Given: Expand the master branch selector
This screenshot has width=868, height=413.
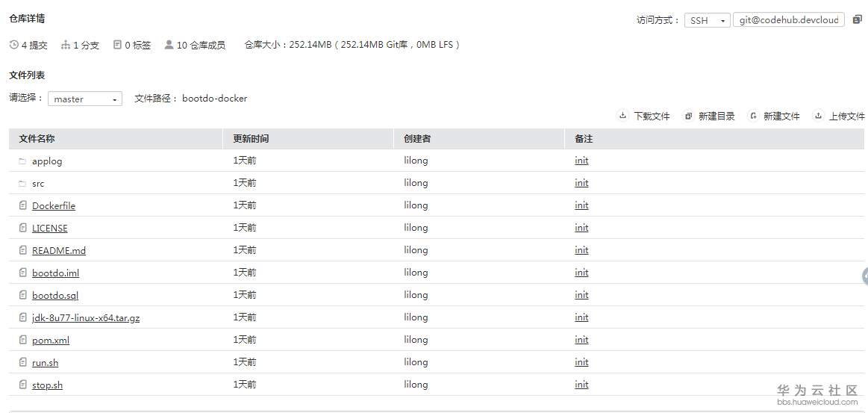Looking at the screenshot, I should (85, 99).
